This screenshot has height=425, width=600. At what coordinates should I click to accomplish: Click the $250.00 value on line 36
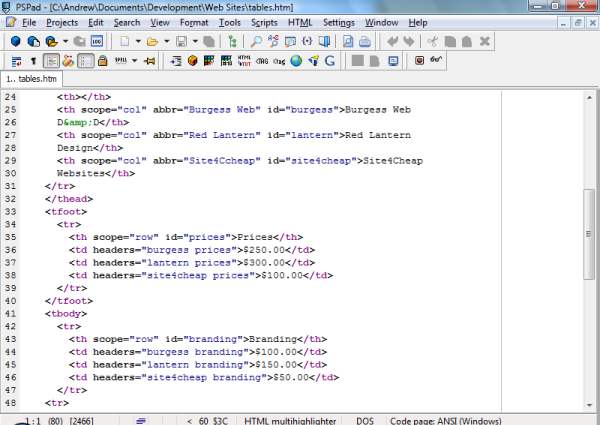264,250
